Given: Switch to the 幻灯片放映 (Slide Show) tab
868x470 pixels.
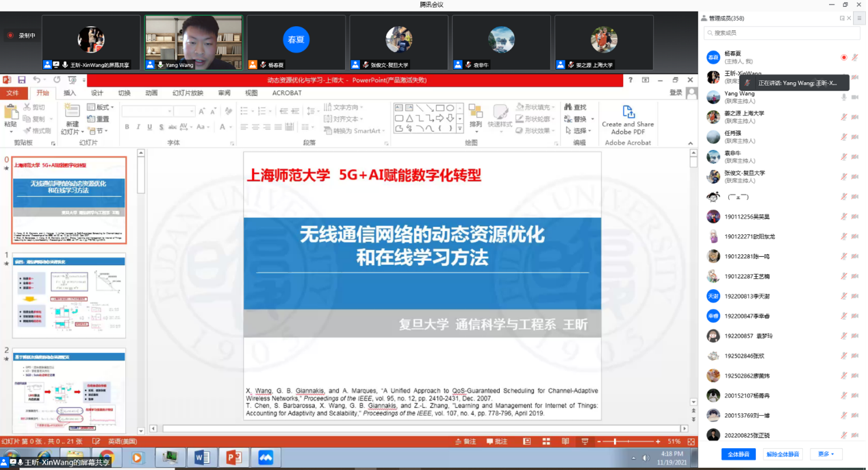Looking at the screenshot, I should point(188,93).
